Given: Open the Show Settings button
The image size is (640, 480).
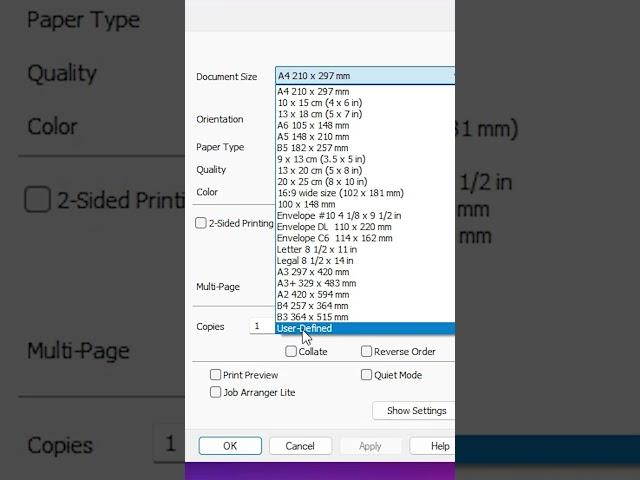Looking at the screenshot, I should [x=414, y=411].
